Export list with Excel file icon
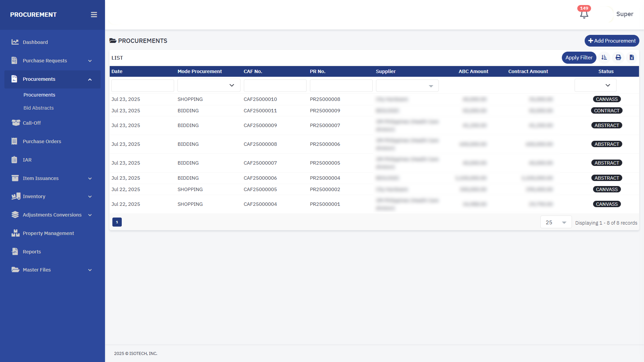 click(x=632, y=58)
